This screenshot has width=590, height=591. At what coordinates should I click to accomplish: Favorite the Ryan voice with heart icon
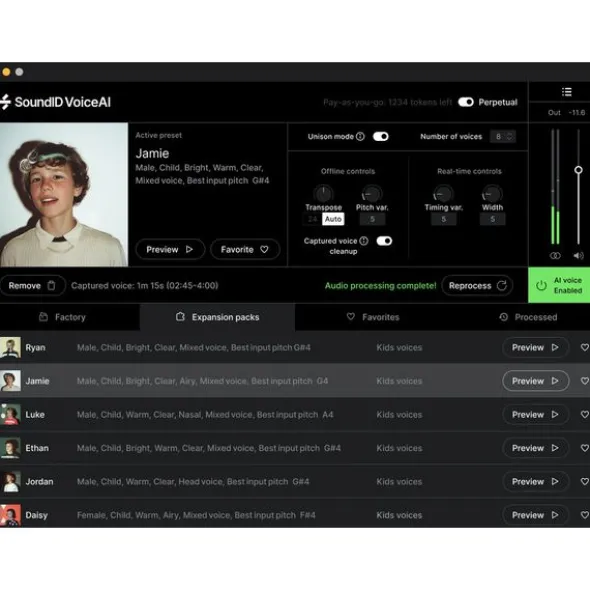tap(584, 348)
